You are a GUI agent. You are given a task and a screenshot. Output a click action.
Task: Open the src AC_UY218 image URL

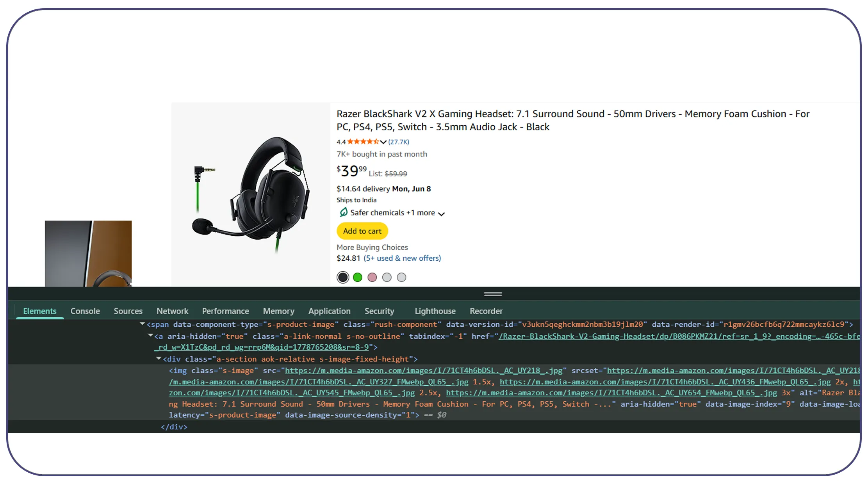424,370
